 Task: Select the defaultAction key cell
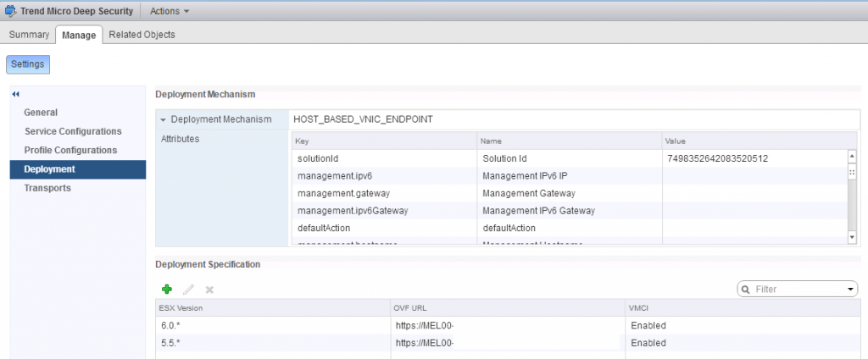[x=384, y=228]
